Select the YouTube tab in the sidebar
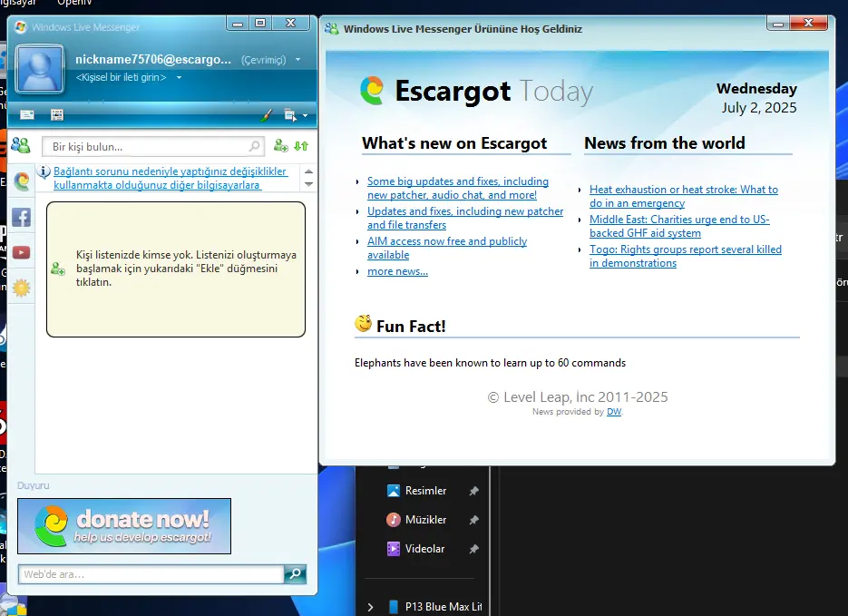 click(22, 252)
